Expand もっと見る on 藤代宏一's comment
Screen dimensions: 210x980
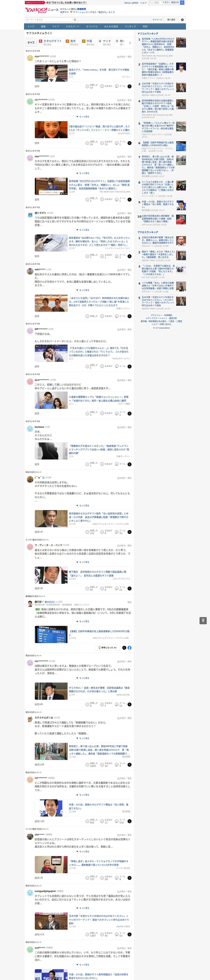[x=83, y=621]
